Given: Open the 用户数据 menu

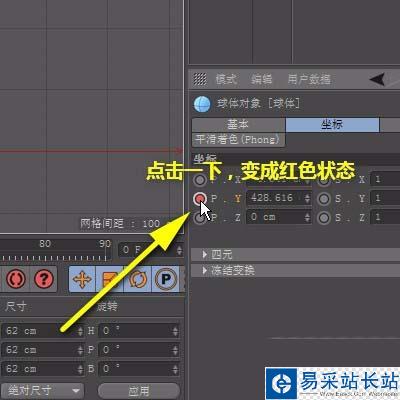Looking at the screenshot, I should (x=309, y=79).
